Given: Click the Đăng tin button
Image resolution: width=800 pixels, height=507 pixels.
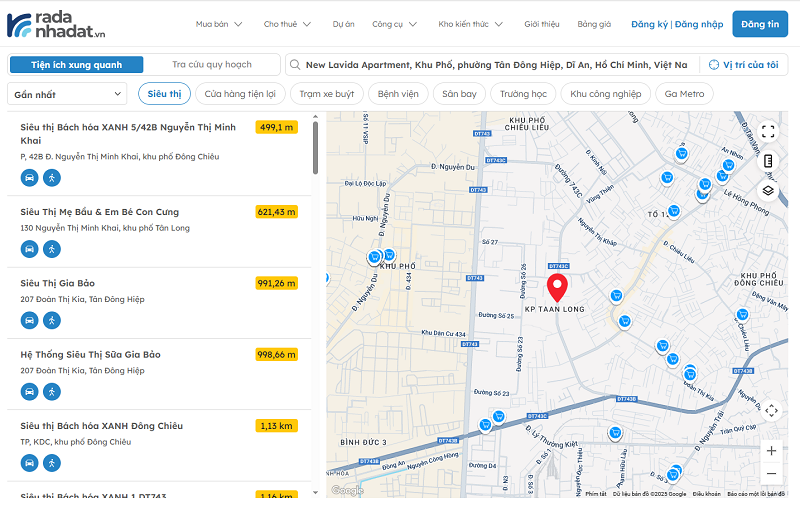Looking at the screenshot, I should [x=760, y=24].
